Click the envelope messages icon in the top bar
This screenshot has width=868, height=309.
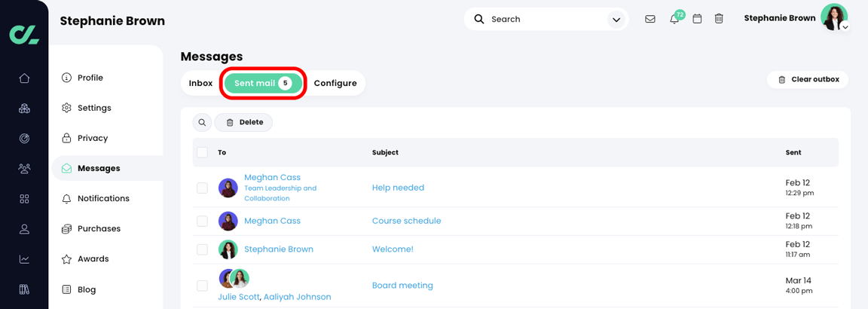click(650, 19)
